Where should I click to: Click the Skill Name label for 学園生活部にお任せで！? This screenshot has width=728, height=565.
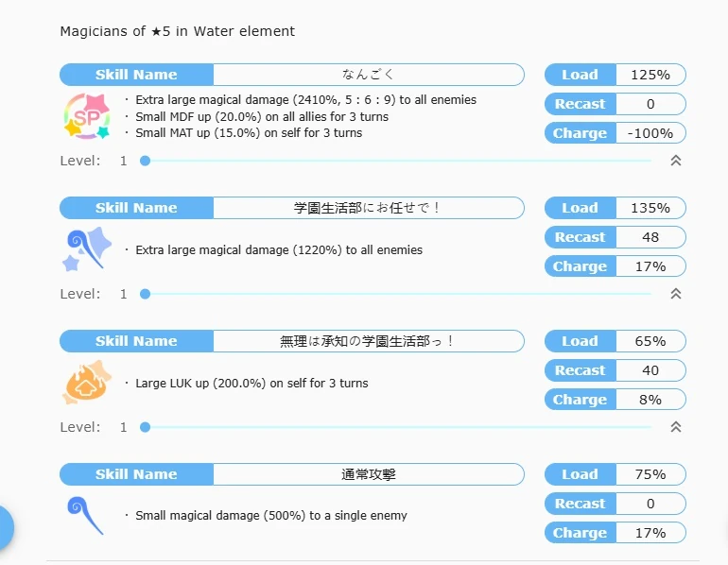[x=136, y=208]
